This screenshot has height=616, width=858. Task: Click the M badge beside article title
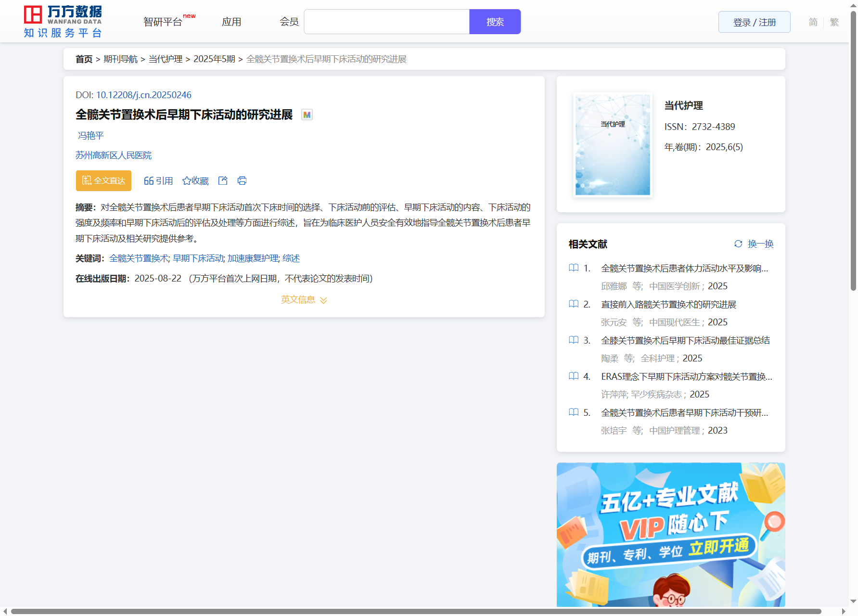pos(307,115)
